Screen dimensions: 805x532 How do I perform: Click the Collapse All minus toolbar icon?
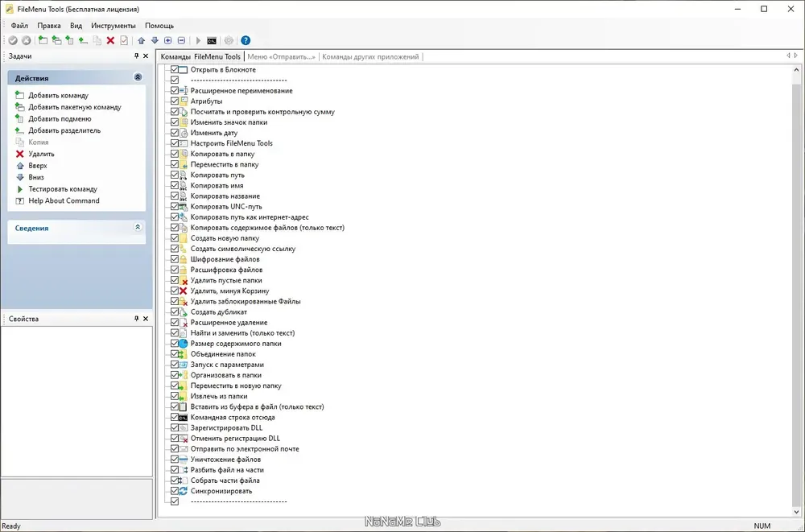point(181,40)
